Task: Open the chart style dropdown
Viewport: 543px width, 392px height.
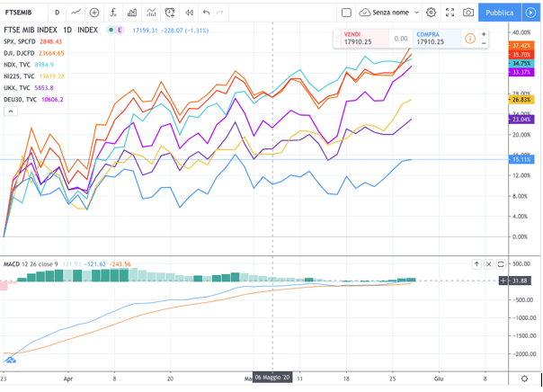Action: point(76,13)
